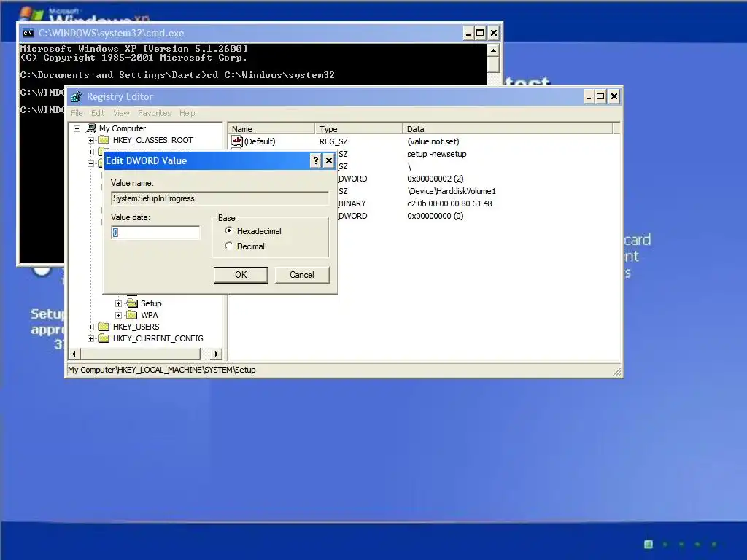Select the WPA key label
This screenshot has height=560, width=747.
coord(149,315)
